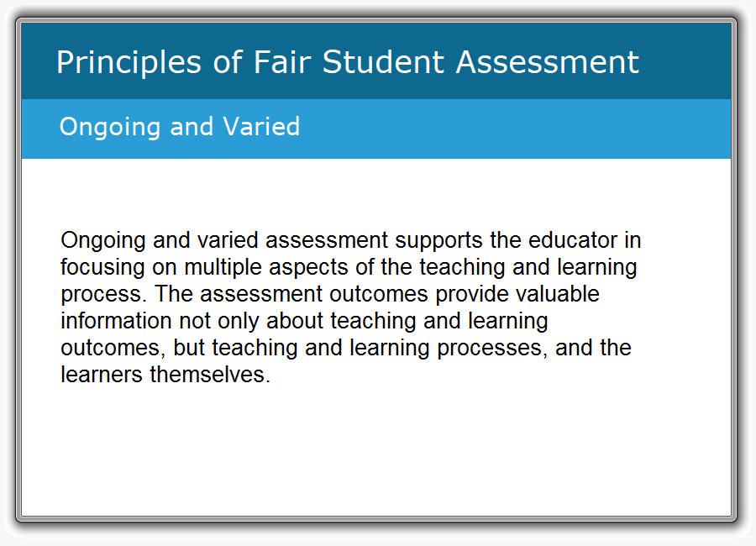
Task: Click the word 'Fair' in the header
Action: coord(282,62)
